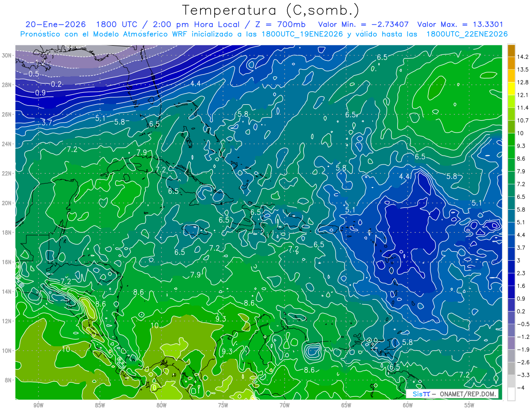Screen dimensions: 532x411
Task: Click latitude axis label '12N'
Action: click(7, 321)
